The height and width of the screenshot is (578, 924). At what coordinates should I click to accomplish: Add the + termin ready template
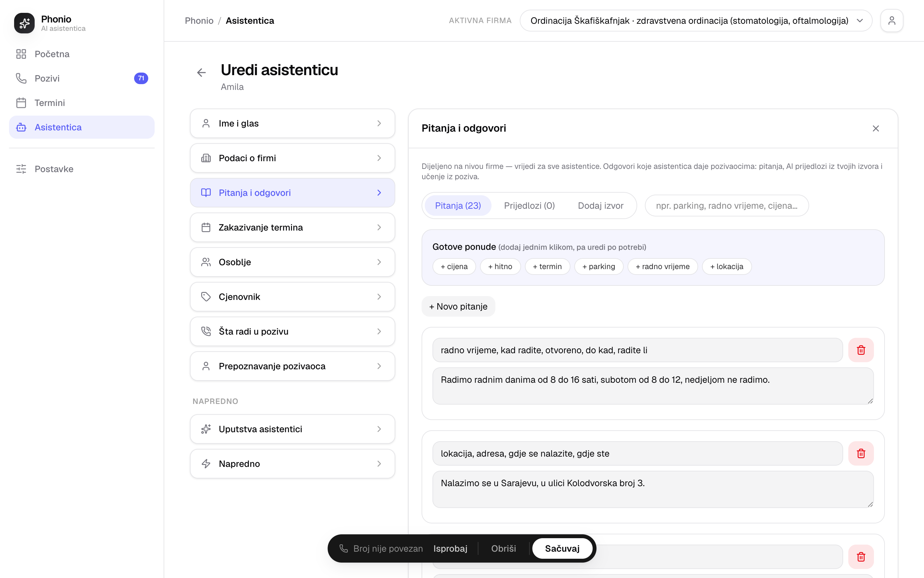pyautogui.click(x=547, y=267)
